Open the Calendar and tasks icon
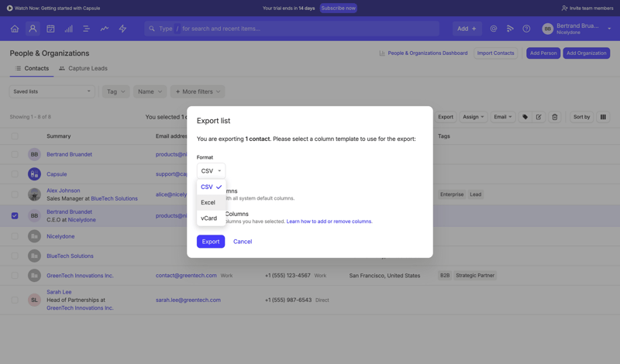 (x=50, y=29)
